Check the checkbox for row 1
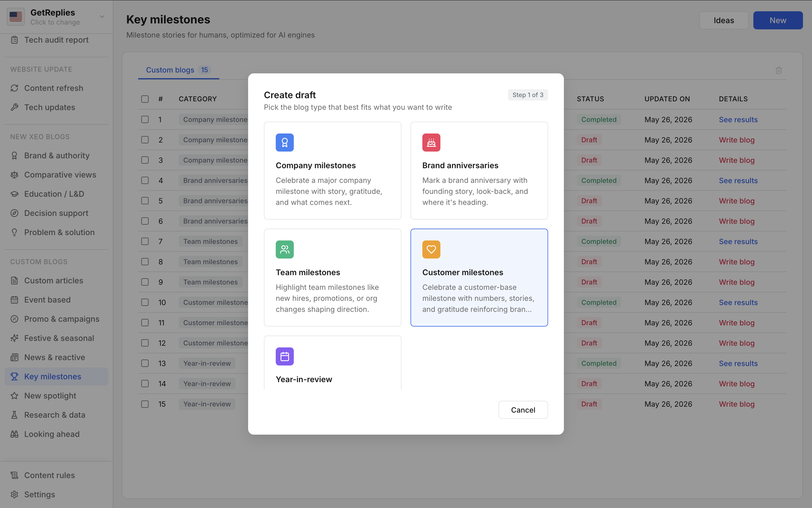The height and width of the screenshot is (508, 812). tap(145, 119)
